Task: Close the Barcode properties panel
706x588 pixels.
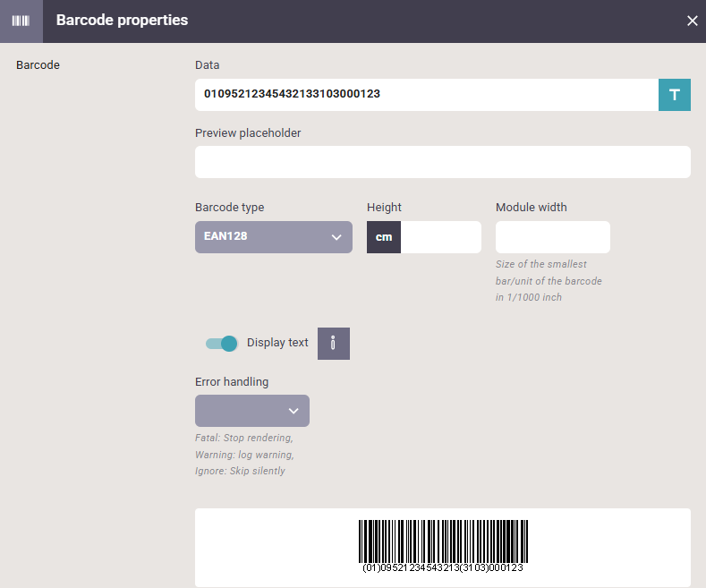Action: (x=692, y=21)
